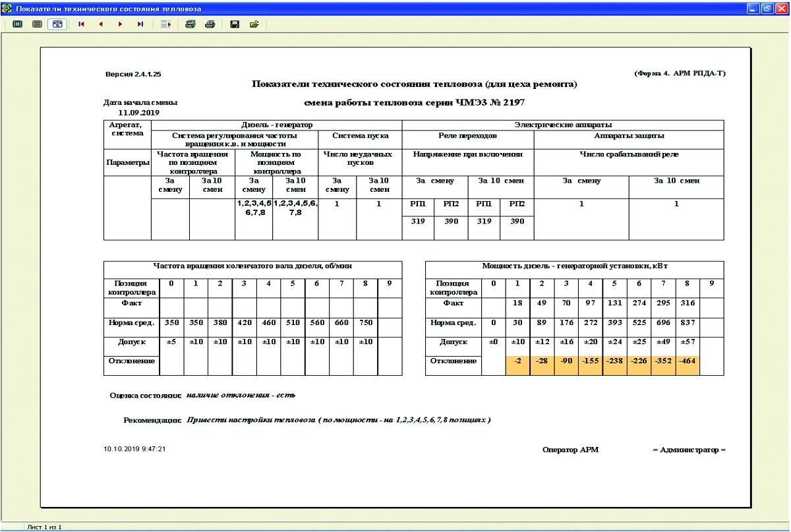Click the application icon in title bar
Viewport: 791px width, 532px height.
point(7,9)
